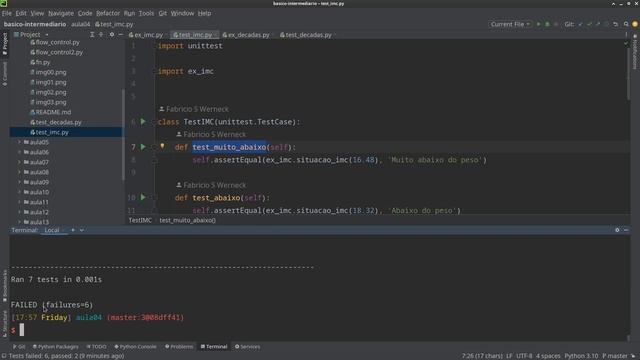Image resolution: width=640 pixels, height=360 pixels.
Task: Expand the aula12 folder
Action: 19,212
